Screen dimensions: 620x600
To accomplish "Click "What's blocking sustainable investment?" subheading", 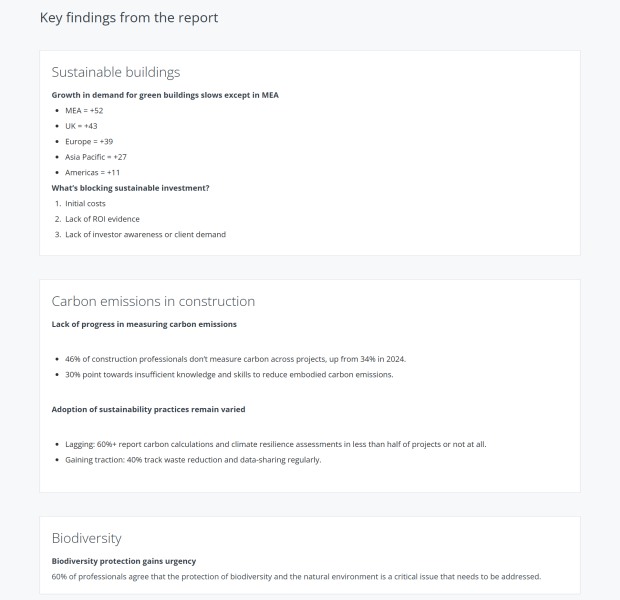I will coord(130,188).
